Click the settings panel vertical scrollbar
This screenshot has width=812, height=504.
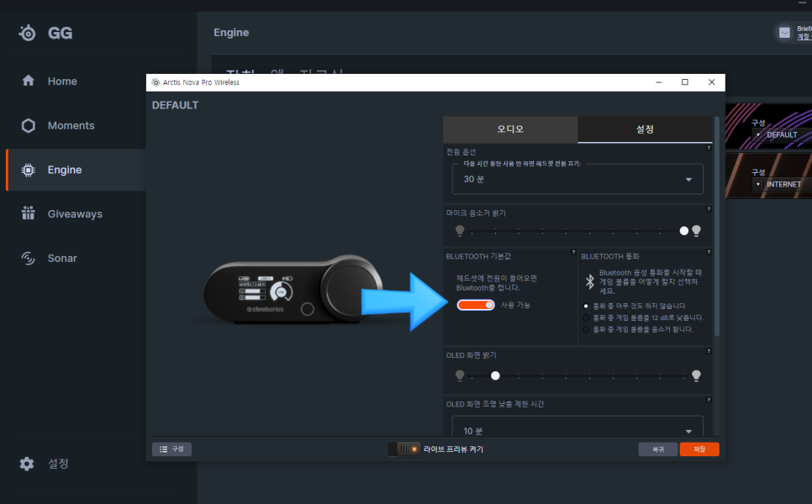coord(717,227)
